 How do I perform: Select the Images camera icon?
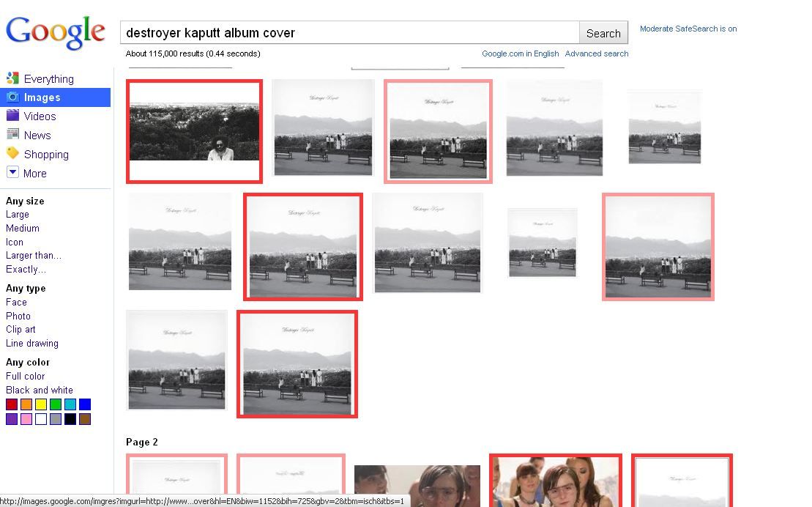(12, 97)
